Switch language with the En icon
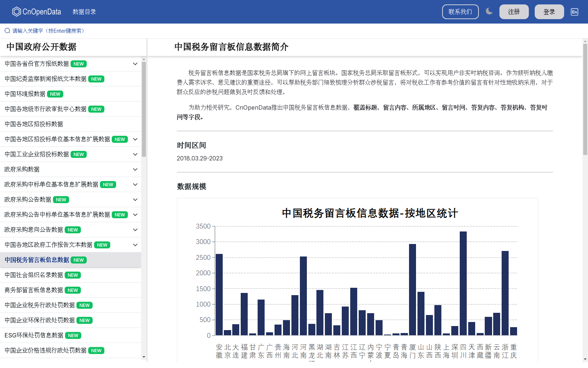588x368 pixels. (574, 12)
